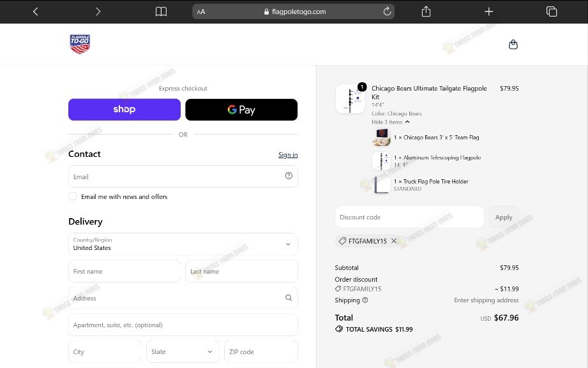
Task: Open the Country/Region dropdown
Action: [x=183, y=244]
